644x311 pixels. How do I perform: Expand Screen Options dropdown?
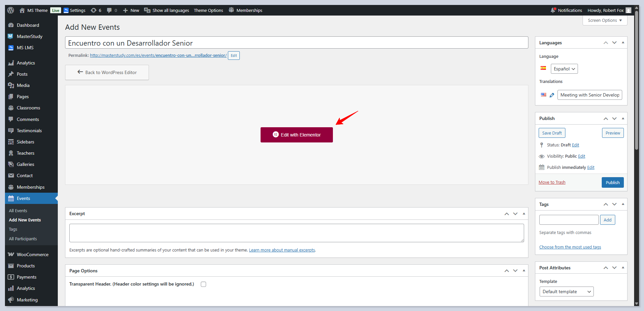coord(605,20)
